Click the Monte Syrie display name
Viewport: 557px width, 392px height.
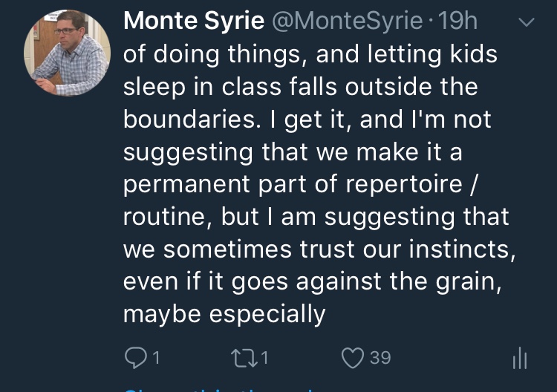(x=194, y=22)
